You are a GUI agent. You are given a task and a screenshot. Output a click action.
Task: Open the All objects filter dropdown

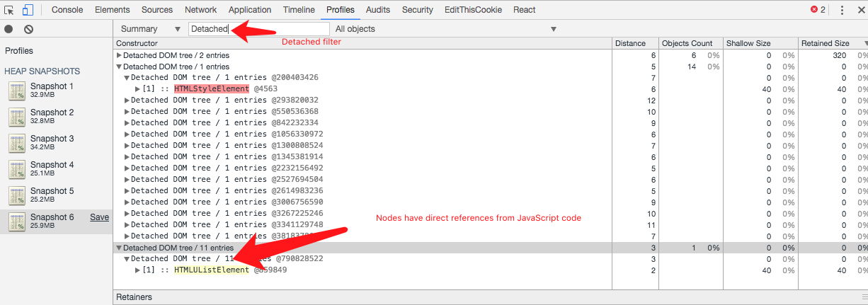[x=445, y=29]
